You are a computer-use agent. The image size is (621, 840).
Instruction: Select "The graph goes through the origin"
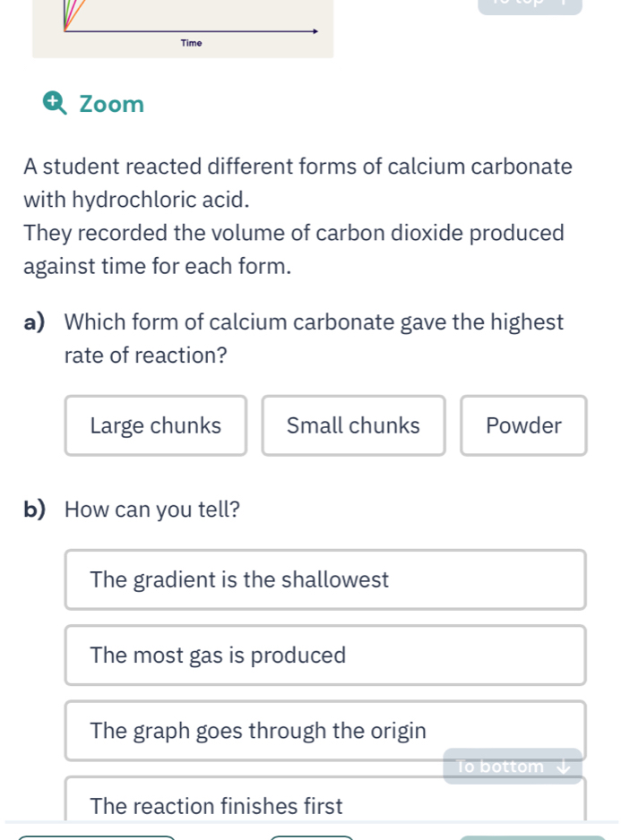click(325, 731)
